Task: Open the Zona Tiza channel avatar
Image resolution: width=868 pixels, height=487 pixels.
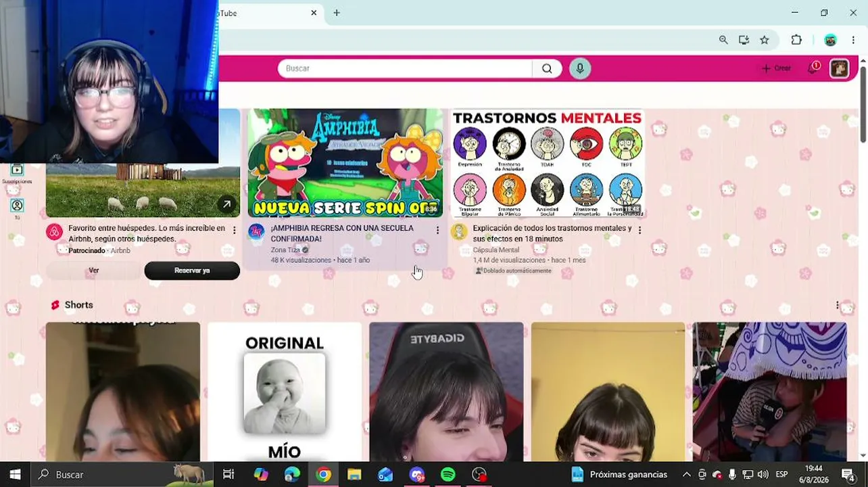Action: coord(256,233)
